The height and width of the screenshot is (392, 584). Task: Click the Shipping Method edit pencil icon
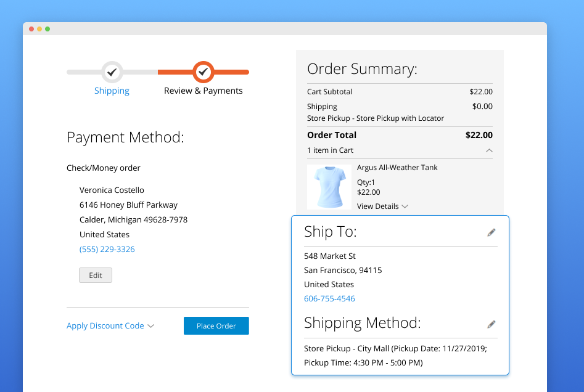click(x=491, y=324)
